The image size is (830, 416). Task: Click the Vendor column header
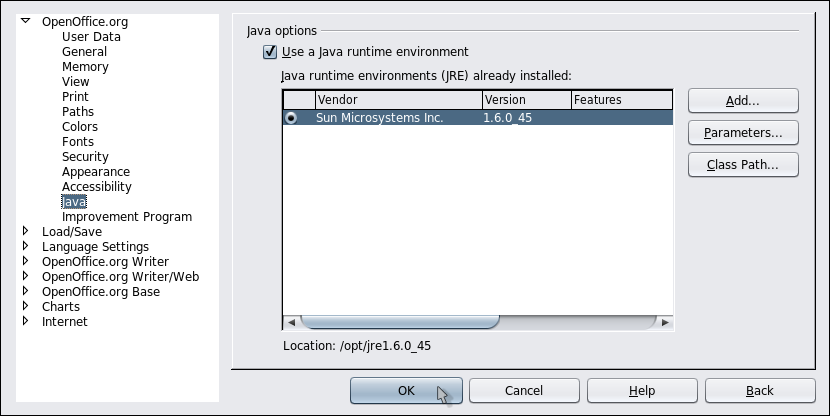tap(399, 100)
